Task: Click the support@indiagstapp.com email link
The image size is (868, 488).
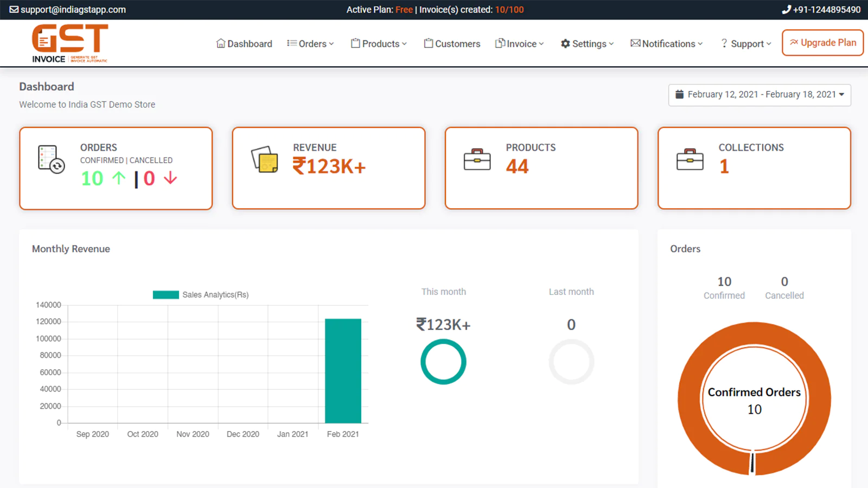Action: [73, 10]
